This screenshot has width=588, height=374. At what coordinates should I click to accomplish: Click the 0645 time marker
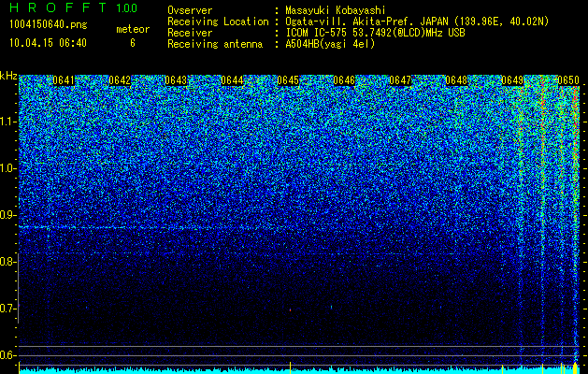pos(288,80)
